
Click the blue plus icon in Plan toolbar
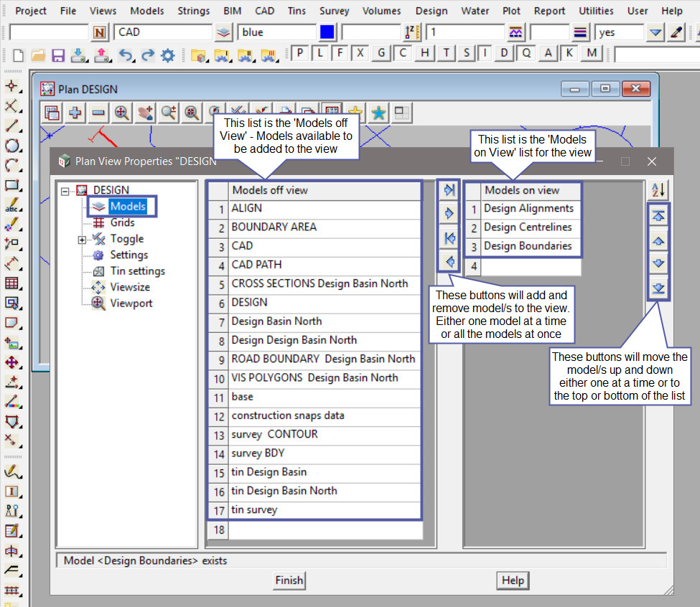(x=75, y=113)
